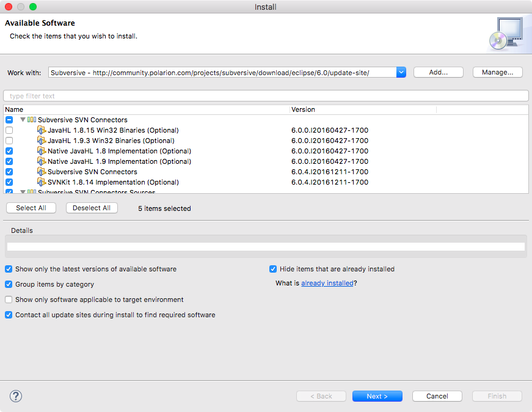Click the Name column header

tap(147, 109)
